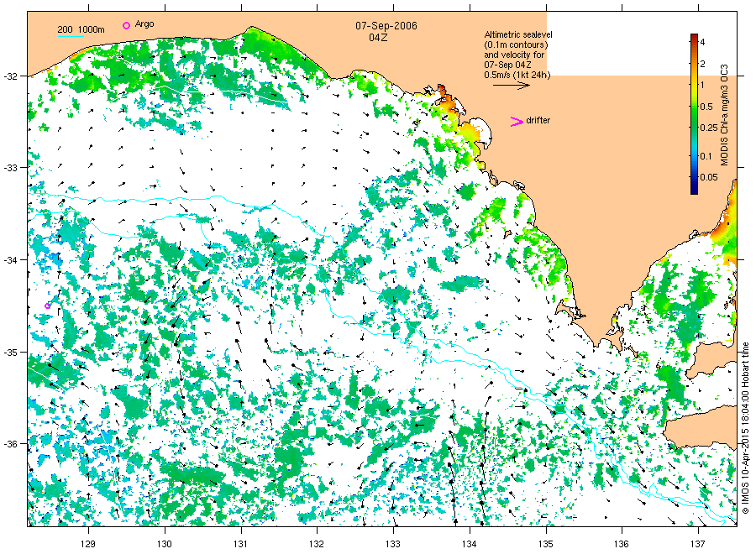Click the Argo float marker near 128.5 longitude
The image size is (756, 554).
[x=47, y=306]
